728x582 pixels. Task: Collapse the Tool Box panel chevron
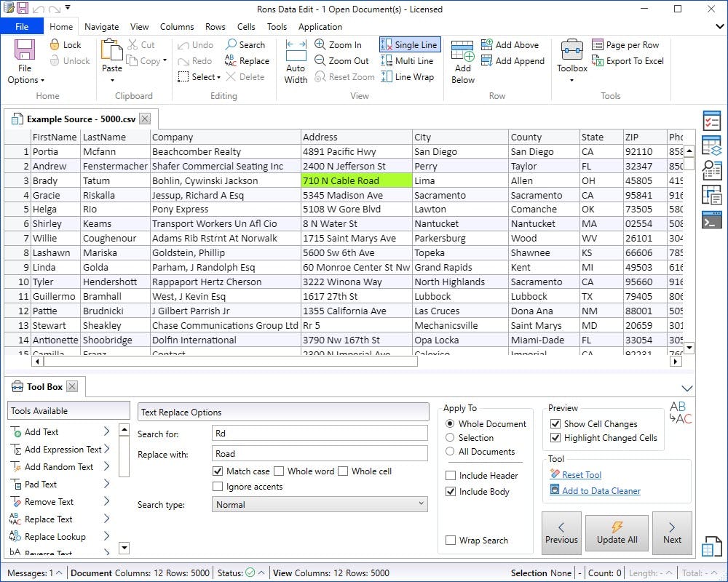tap(687, 388)
